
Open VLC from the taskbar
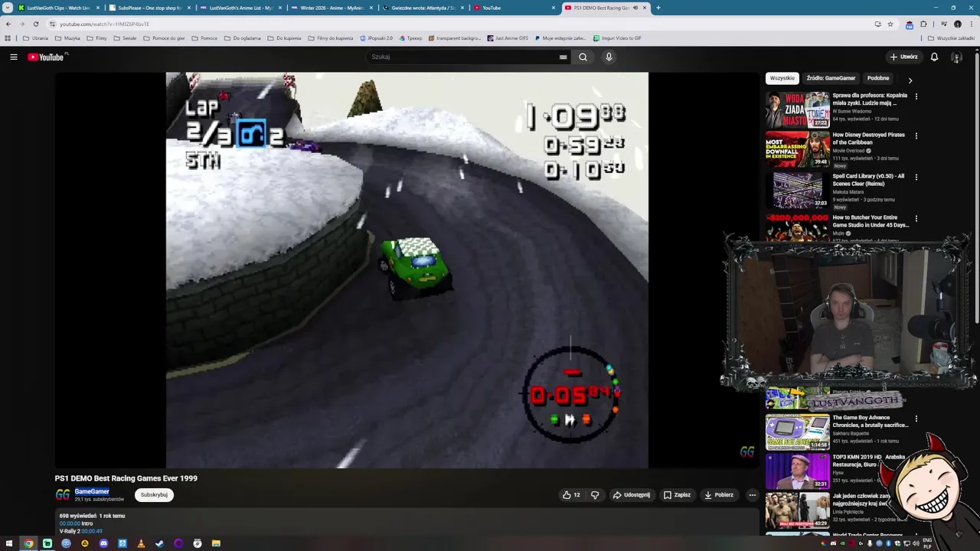click(141, 543)
